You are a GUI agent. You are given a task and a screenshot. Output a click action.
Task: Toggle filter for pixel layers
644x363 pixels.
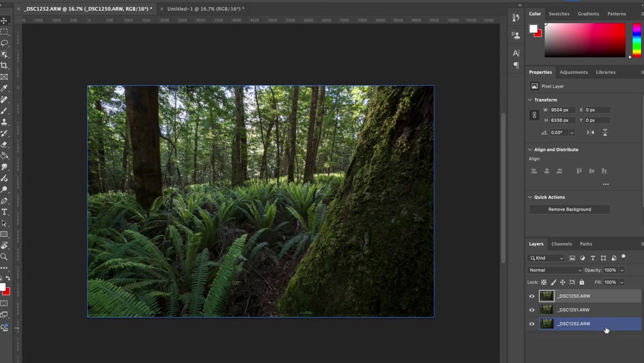pyautogui.click(x=572, y=258)
